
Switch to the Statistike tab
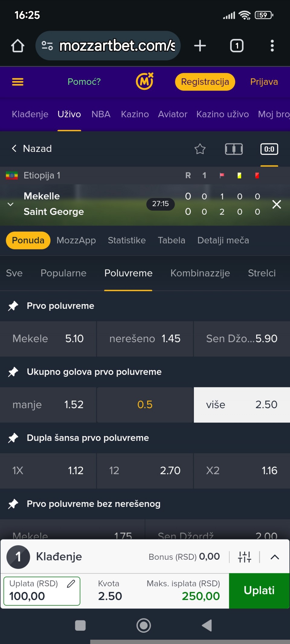point(127,240)
